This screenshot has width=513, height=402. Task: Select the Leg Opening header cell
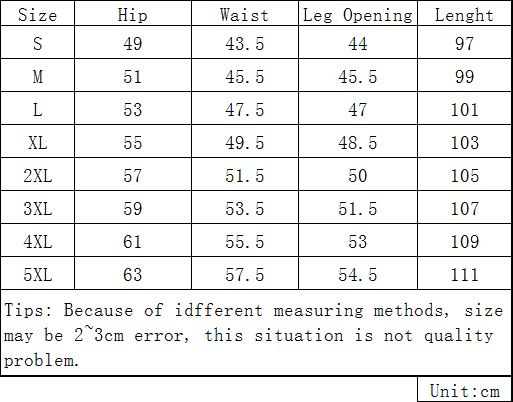pos(357,15)
